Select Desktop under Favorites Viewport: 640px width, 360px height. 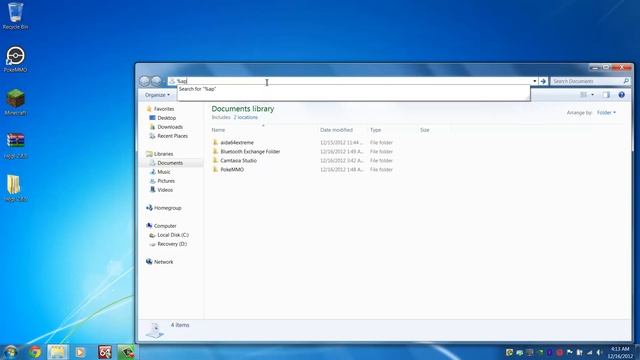167,118
